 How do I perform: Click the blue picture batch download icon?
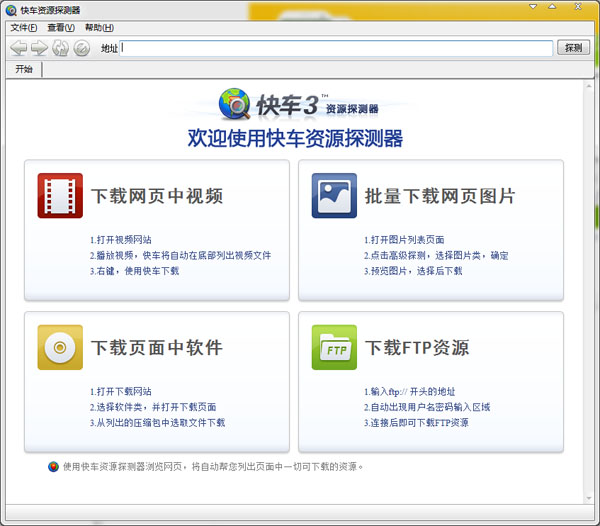click(x=334, y=195)
